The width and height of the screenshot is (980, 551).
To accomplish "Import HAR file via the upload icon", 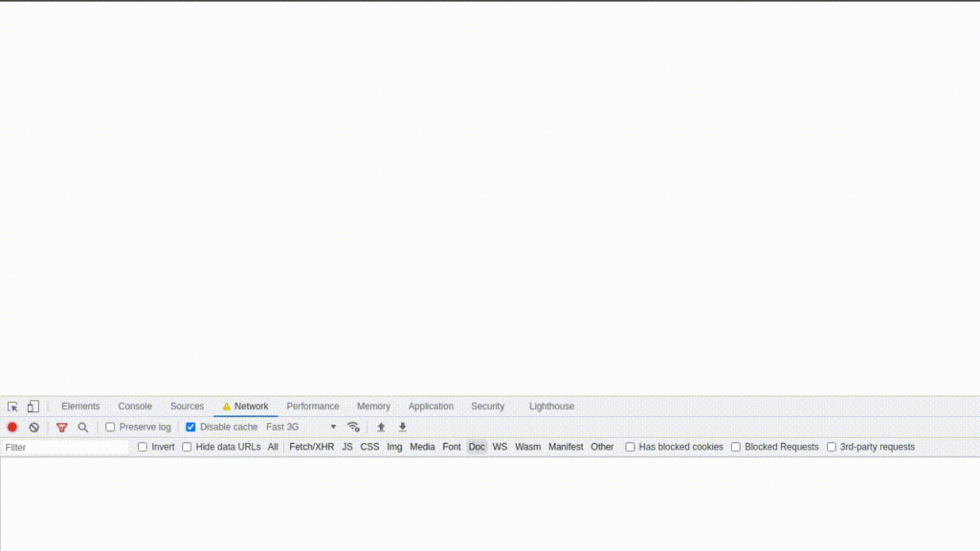I will pos(380,427).
